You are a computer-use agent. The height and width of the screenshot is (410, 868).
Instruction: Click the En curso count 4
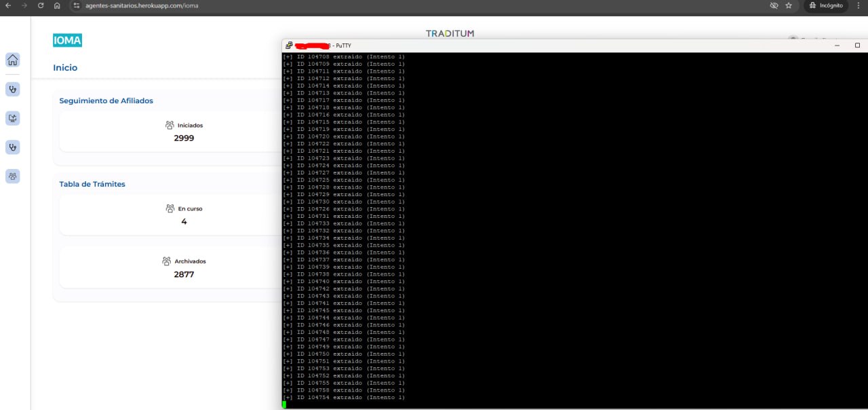(x=184, y=221)
